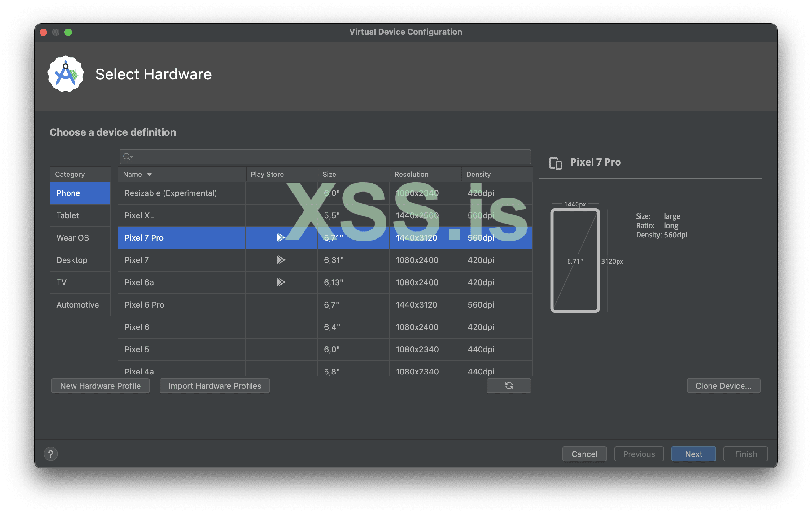Switch to the Wear OS category
The image size is (812, 514).
coord(72,237)
